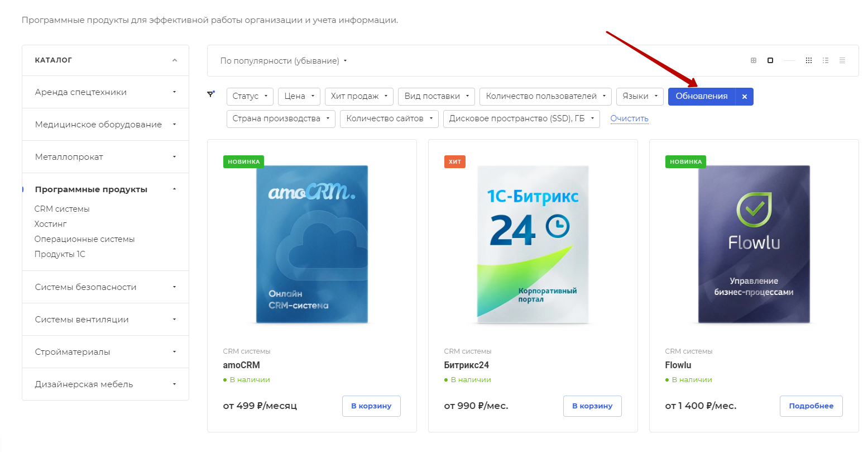This screenshot has width=868, height=452.
Task: Open the Вид поставки filter dropdown
Action: click(437, 96)
